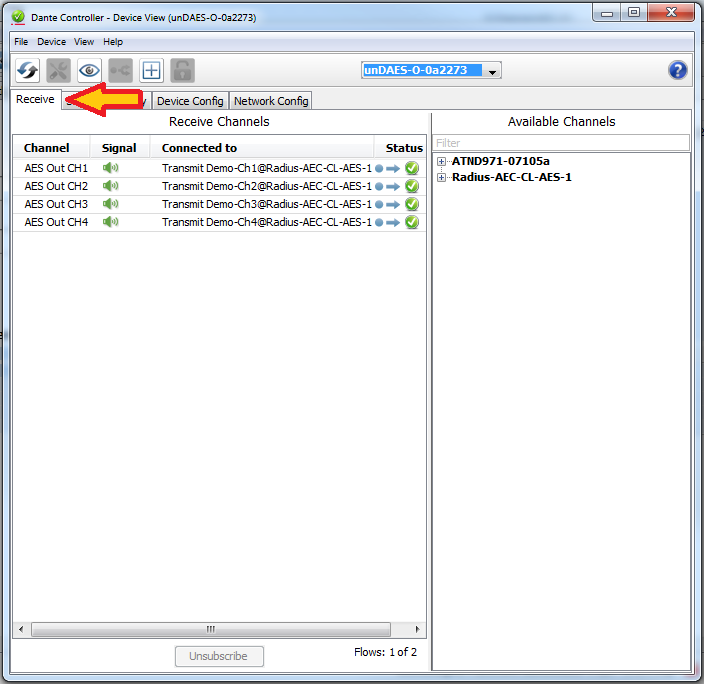
Task: Click the horizontal scrollbar left arrow
Action: click(21, 629)
